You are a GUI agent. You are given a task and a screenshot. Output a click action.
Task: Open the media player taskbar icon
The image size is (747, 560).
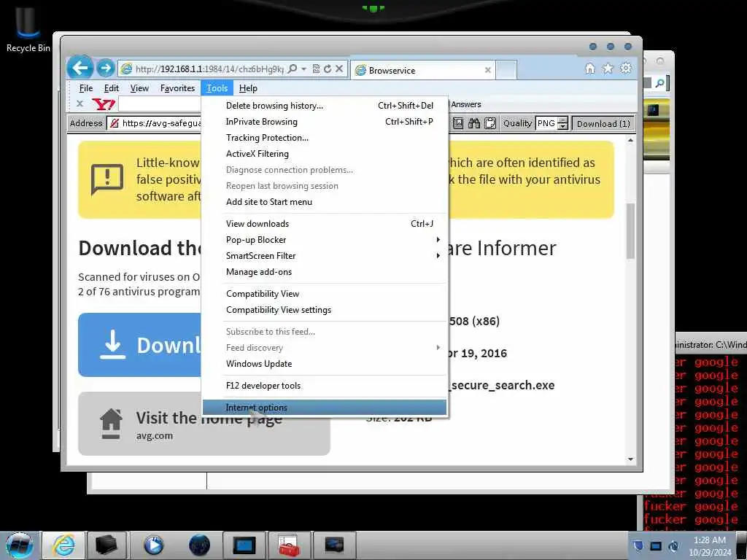pyautogui.click(x=153, y=545)
